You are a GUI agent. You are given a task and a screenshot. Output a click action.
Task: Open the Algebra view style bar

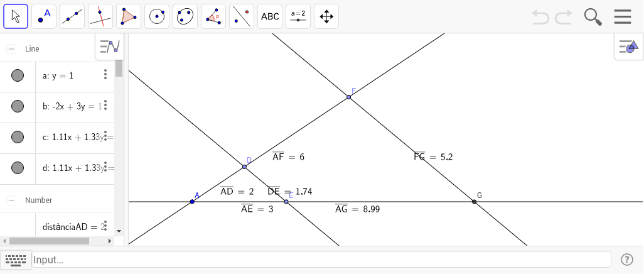coord(110,47)
